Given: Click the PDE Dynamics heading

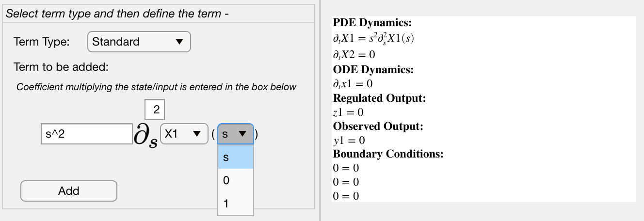Looking at the screenshot, I should (x=372, y=23).
